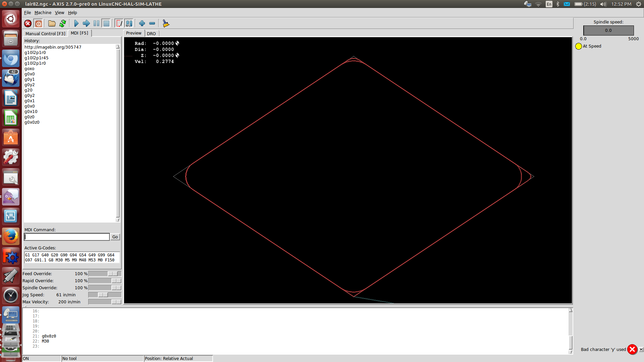Click Active G-Codes text box
The height and width of the screenshot is (362, 644).
[72, 257]
